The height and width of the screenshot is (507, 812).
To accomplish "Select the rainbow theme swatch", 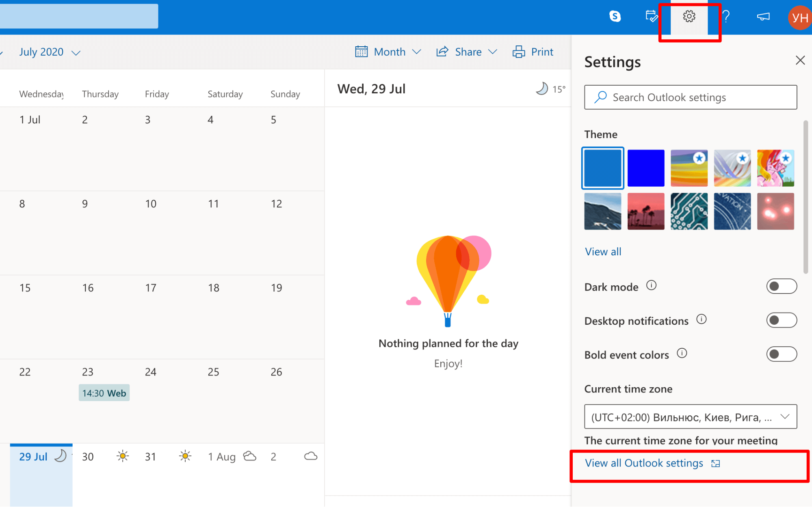I will [x=689, y=168].
